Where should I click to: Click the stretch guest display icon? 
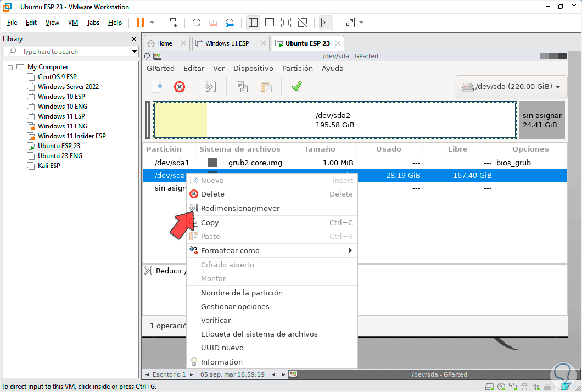(x=350, y=23)
